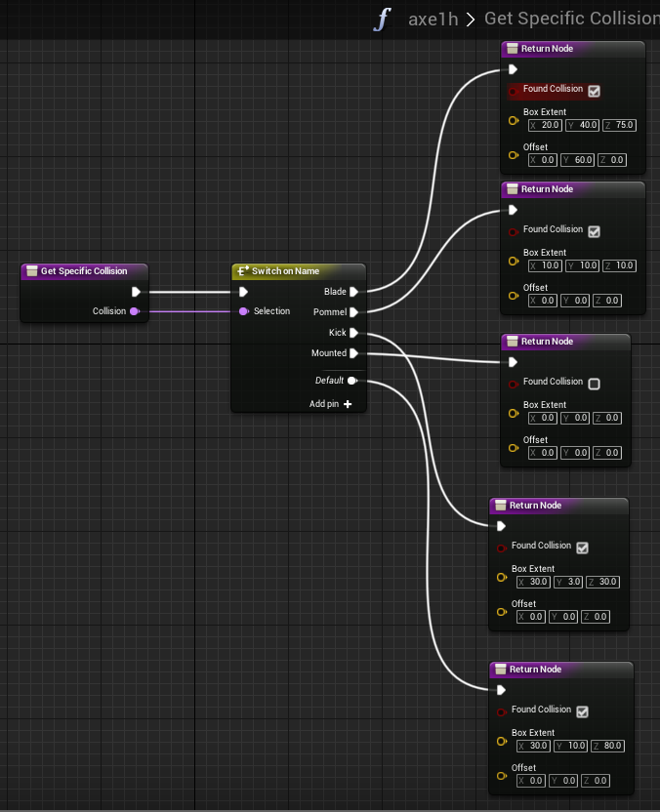Click Add pin on Switch on Name
Screen dimensions: 660x812
point(331,403)
